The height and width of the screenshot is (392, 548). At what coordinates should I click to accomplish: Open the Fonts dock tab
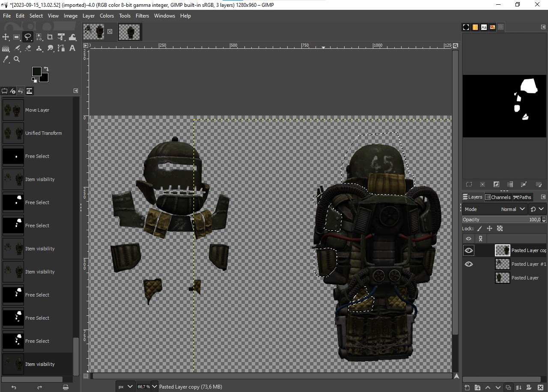pos(484,27)
